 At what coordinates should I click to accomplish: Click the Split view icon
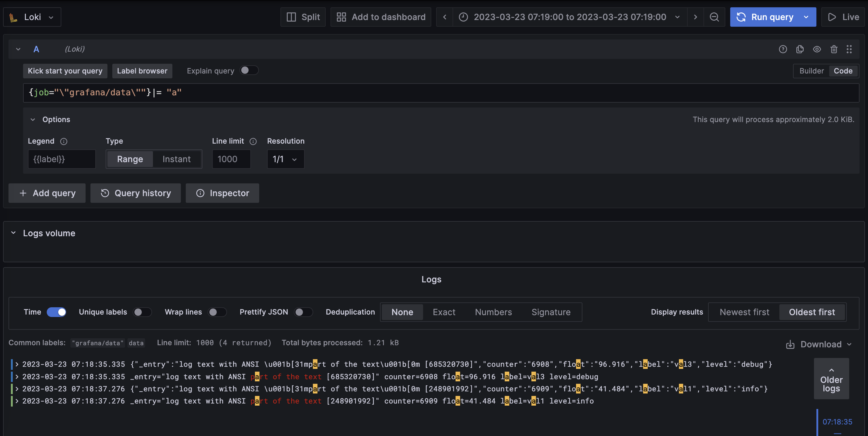(302, 17)
